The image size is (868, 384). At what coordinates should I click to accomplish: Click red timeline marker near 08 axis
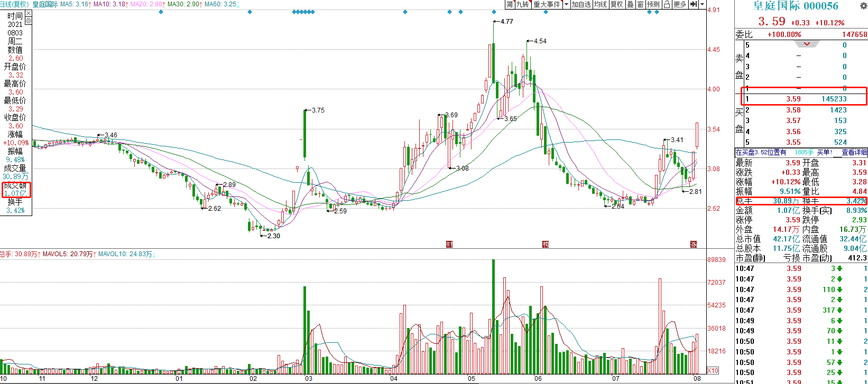(694, 244)
